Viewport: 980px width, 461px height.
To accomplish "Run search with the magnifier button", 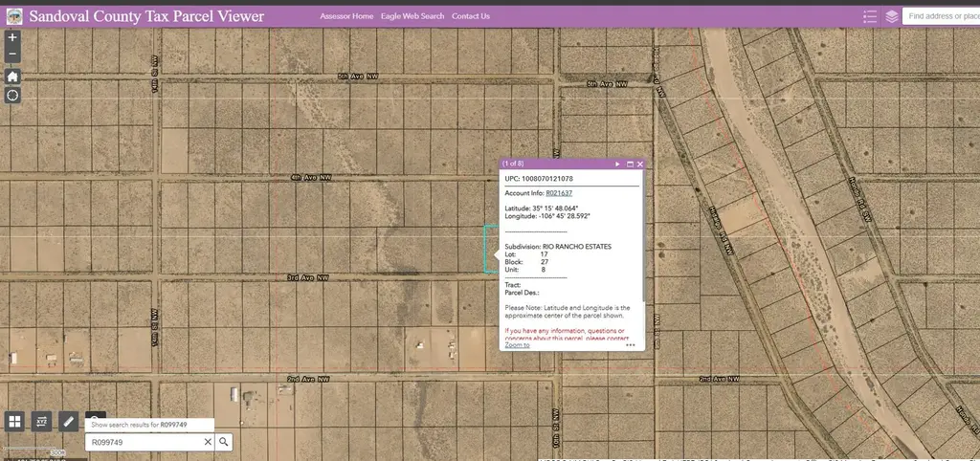I will click(x=224, y=442).
